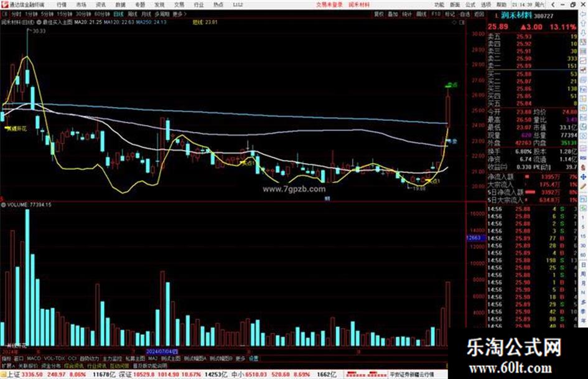Expand 更多> period options
This screenshot has height=379, width=588.
coord(180,14)
